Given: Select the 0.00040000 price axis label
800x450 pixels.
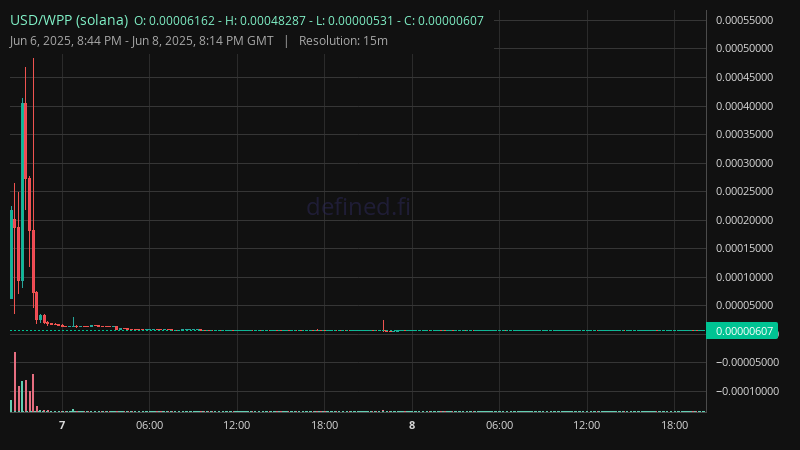Looking at the screenshot, I should point(744,106).
